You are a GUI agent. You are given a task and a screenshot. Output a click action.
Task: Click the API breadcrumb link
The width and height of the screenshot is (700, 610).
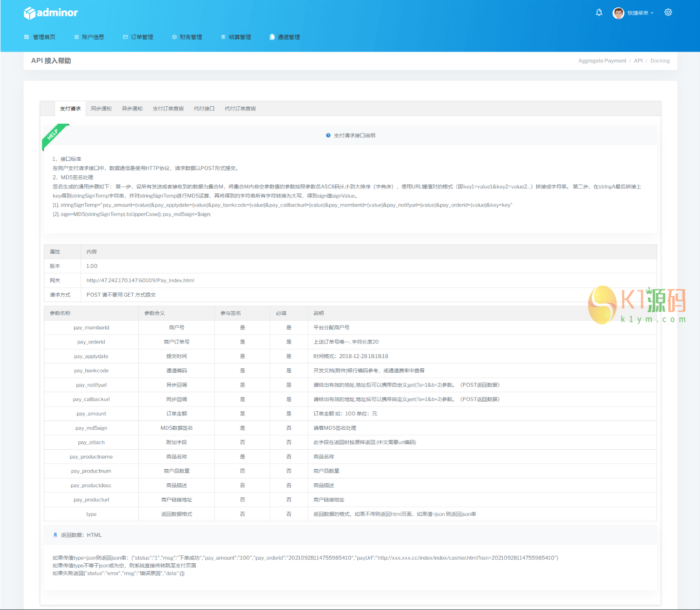[638, 61]
